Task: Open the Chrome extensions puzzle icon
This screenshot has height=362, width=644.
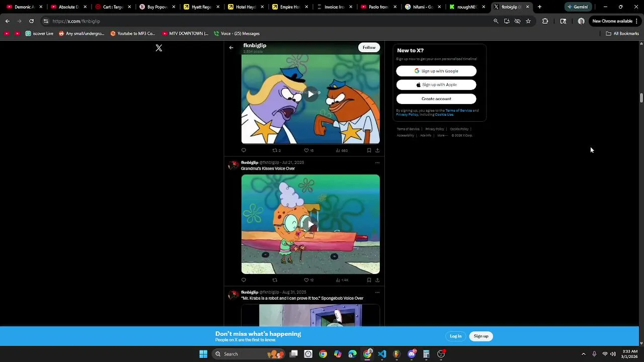Action: click(x=545, y=21)
